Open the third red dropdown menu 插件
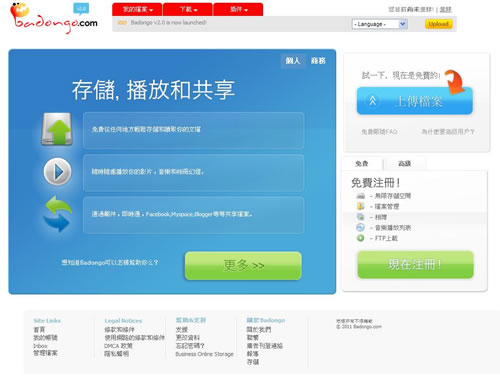500x380 pixels. (x=238, y=9)
